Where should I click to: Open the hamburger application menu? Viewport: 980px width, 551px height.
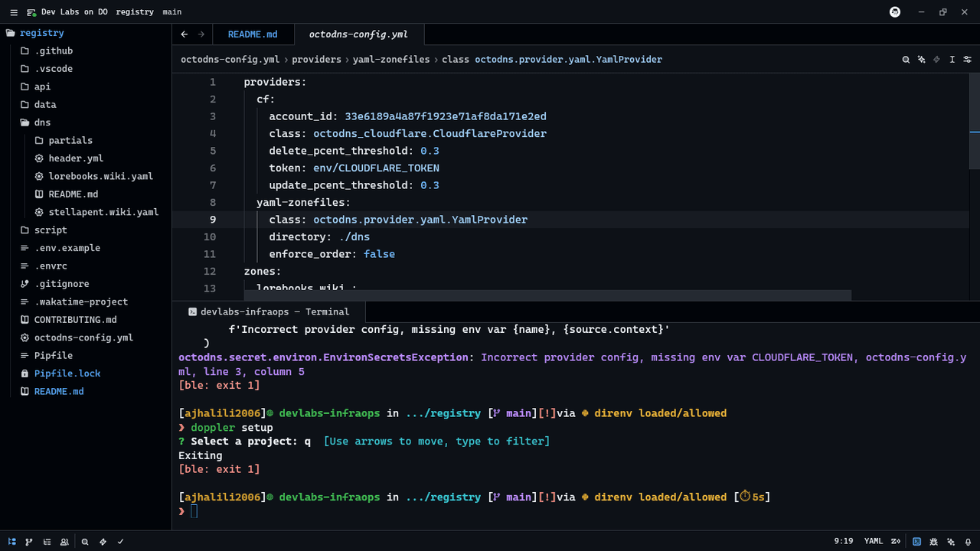pyautogui.click(x=13, y=12)
